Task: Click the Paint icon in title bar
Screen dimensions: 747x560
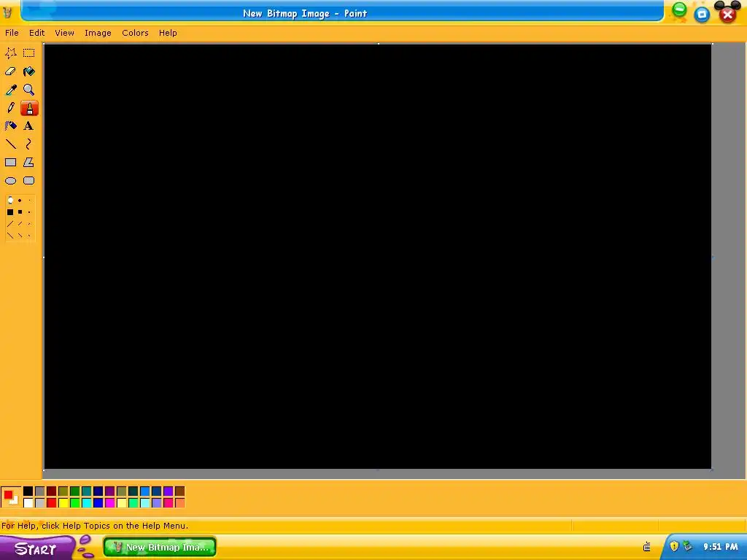Action: pyautogui.click(x=7, y=12)
